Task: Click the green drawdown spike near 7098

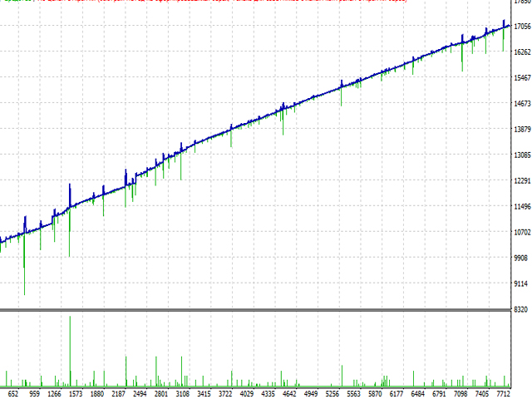Action: tap(463, 58)
